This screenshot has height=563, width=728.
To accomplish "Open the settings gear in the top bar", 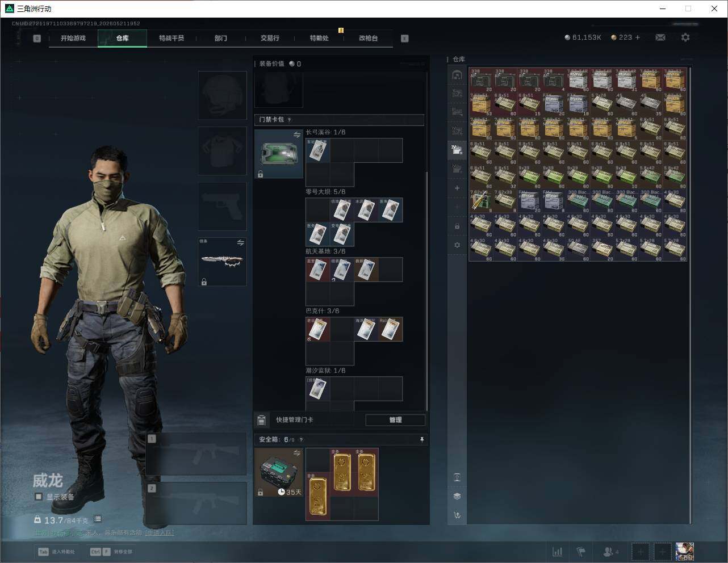I will coord(685,37).
